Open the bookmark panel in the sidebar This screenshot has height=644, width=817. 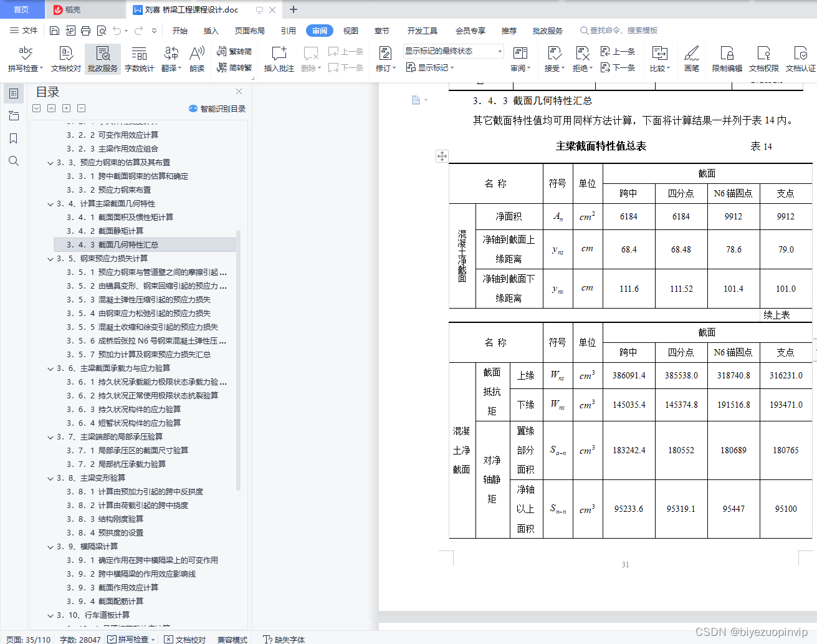pos(13,138)
